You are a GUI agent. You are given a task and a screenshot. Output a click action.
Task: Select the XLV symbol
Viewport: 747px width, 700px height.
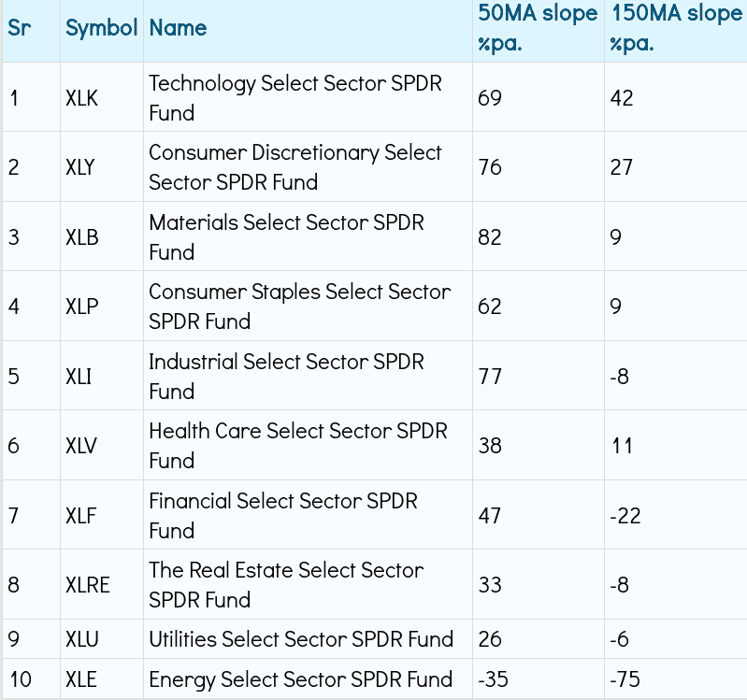82,446
